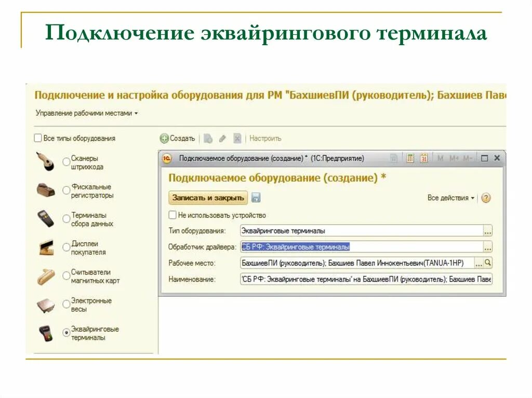Viewport: 532px width, 398px height.
Task: Toggle Не использовать устройство checkbox
Action: coord(172,215)
